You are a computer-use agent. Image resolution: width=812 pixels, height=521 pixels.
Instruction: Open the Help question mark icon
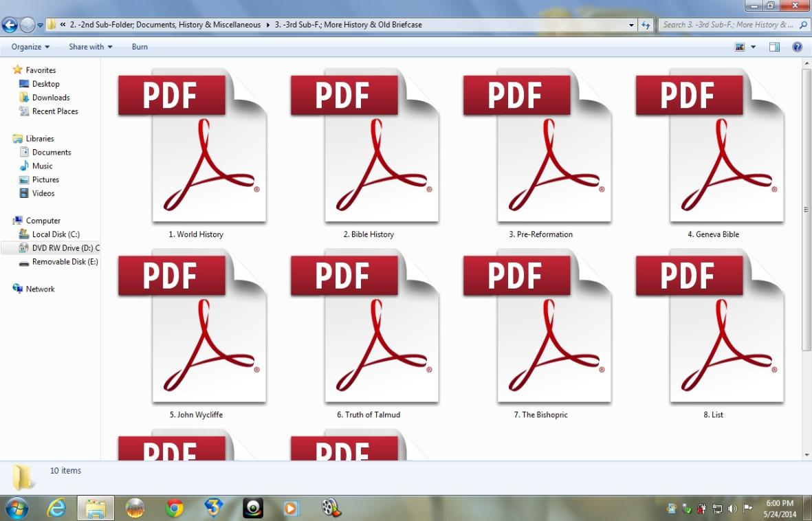click(797, 47)
